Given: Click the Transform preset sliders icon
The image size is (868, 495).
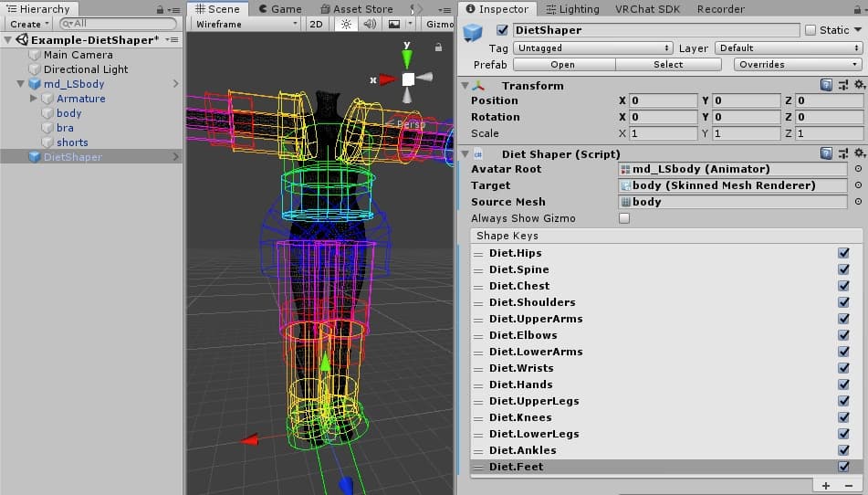Looking at the screenshot, I should 842,85.
